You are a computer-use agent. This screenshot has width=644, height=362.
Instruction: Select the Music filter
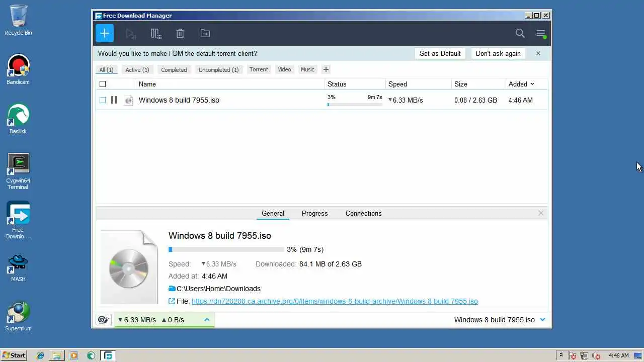307,69
